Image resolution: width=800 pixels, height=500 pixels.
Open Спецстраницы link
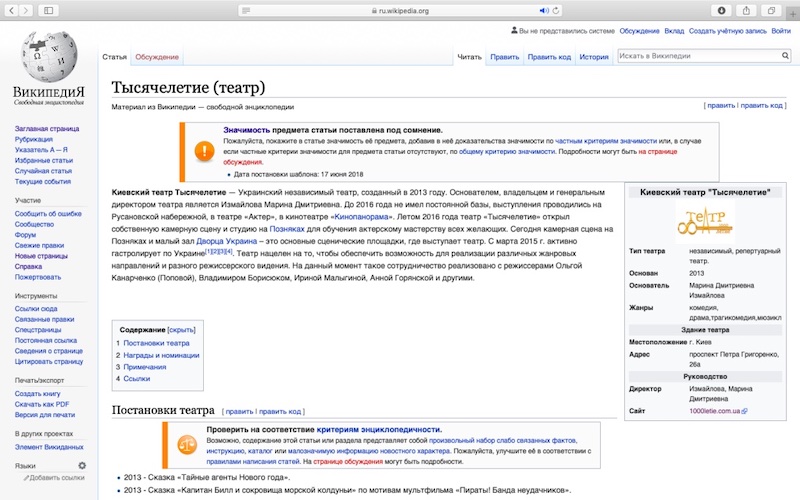point(38,330)
